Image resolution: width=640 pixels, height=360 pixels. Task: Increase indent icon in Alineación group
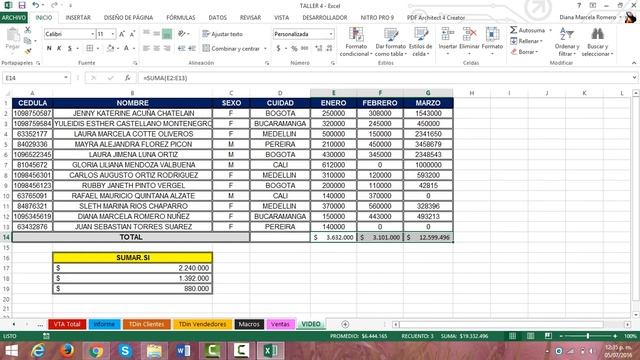[x=192, y=48]
